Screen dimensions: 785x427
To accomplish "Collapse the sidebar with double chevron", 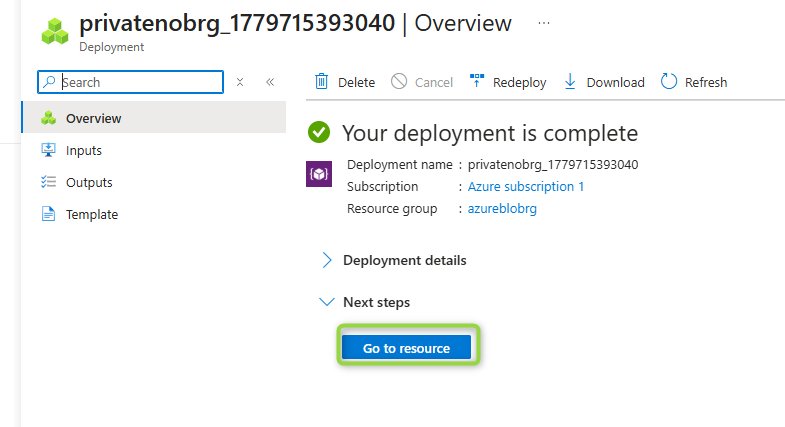I will [x=270, y=82].
